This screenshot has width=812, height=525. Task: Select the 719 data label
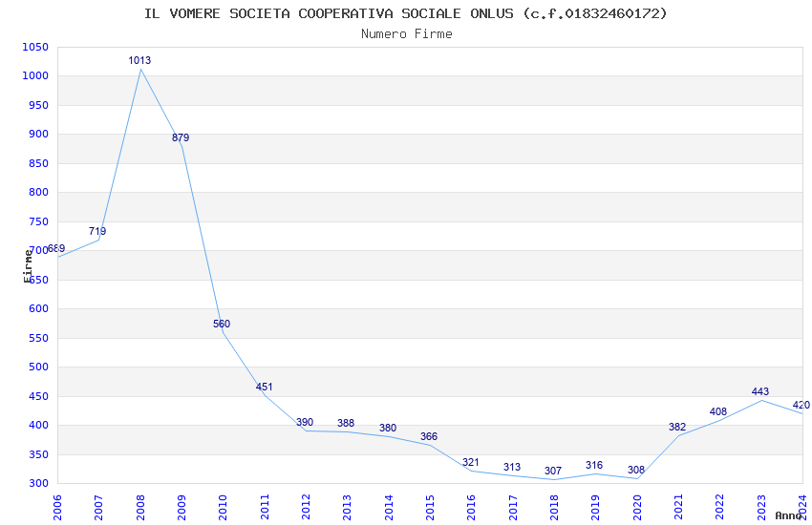(97, 231)
